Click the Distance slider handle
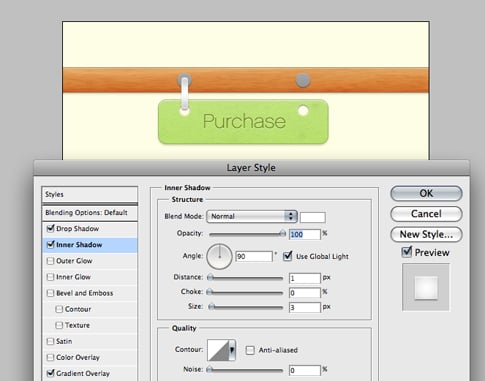The height and width of the screenshot is (381, 485). (210, 277)
